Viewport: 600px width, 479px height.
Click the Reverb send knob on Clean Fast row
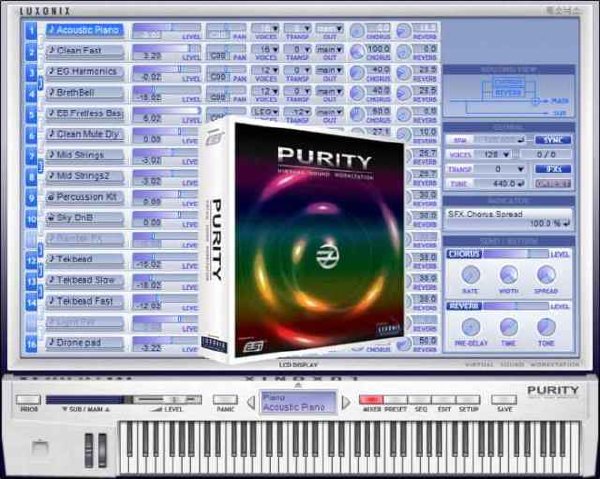pos(403,51)
